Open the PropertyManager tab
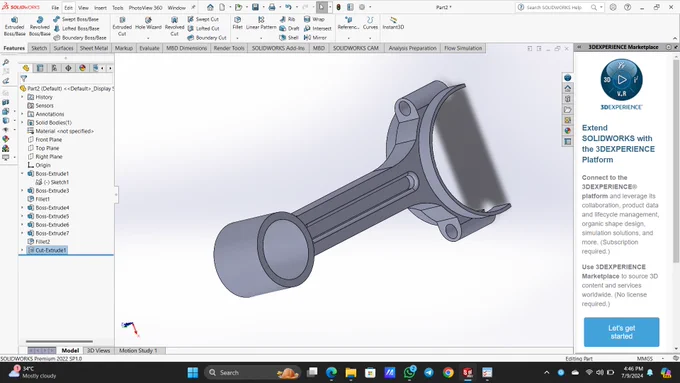This screenshot has height=383, width=680. tap(40, 68)
